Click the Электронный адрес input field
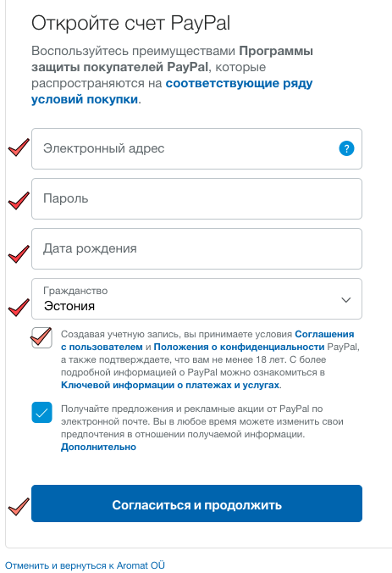The height and width of the screenshot is (573, 392). point(196,148)
